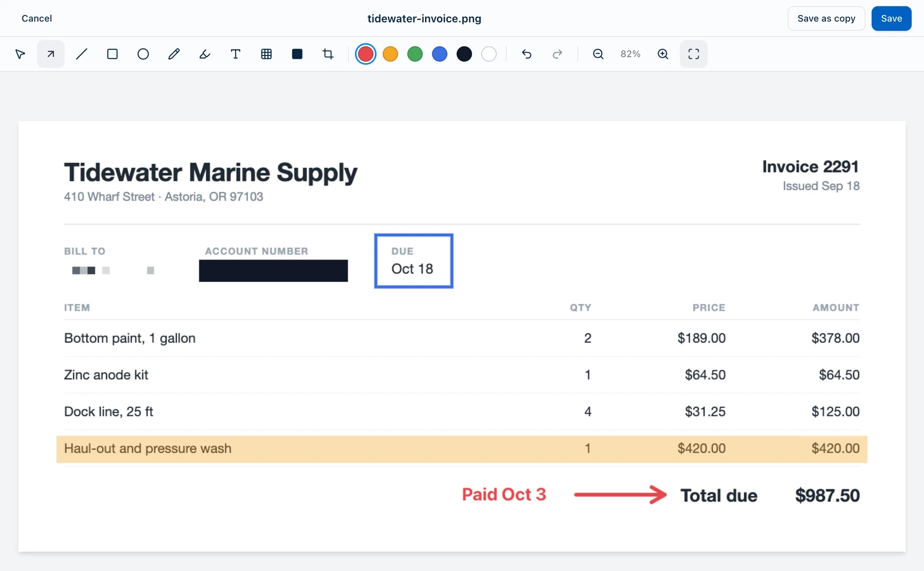Click the Zinc anode kit item

click(106, 375)
